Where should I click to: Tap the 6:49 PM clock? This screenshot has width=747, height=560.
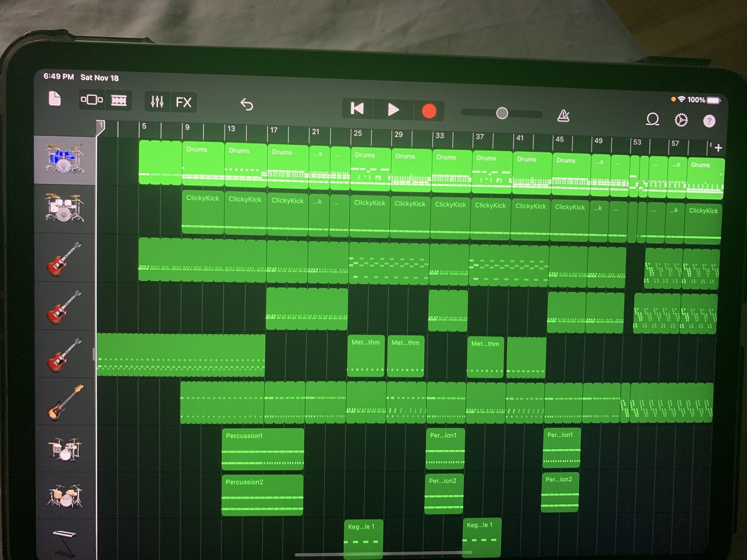point(58,76)
